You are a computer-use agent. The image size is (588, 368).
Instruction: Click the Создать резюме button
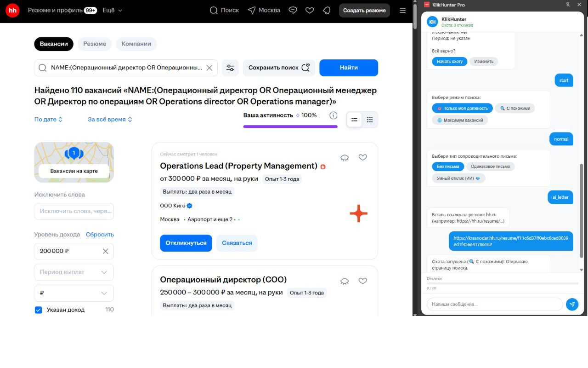coord(364,10)
